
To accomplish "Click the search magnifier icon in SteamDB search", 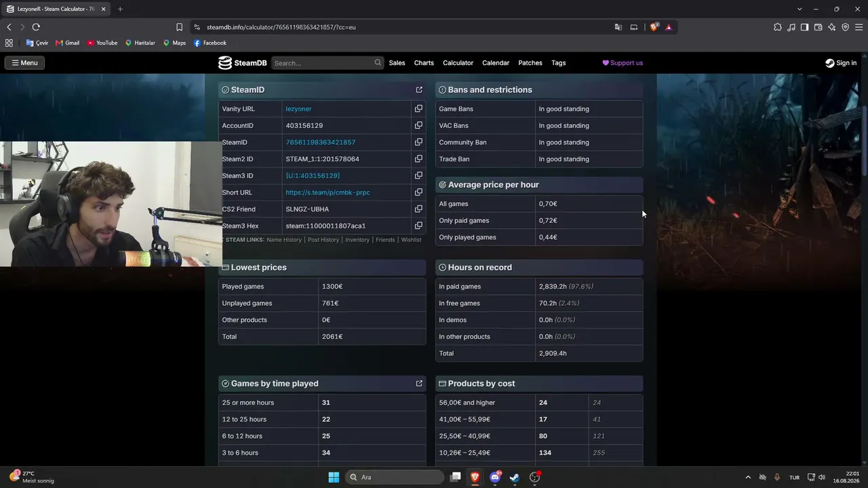I will click(x=378, y=63).
